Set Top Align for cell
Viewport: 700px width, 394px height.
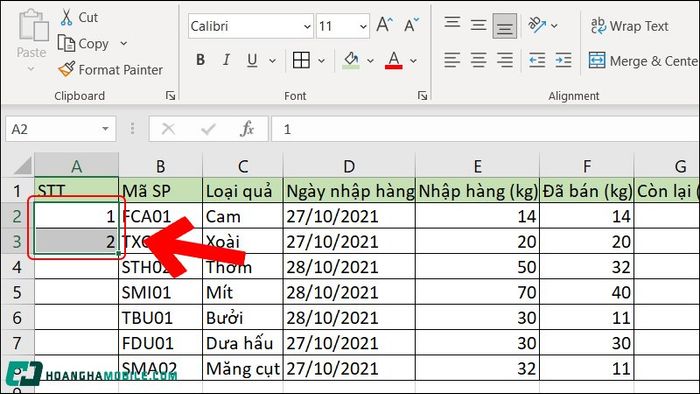point(452,22)
